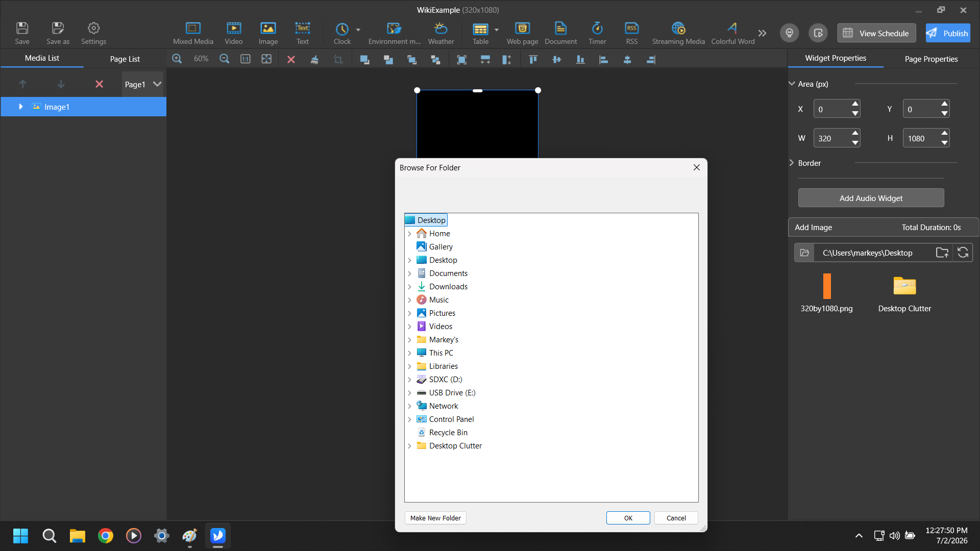Show more widgets with double chevron
Image resolution: width=980 pixels, height=551 pixels.
point(762,33)
